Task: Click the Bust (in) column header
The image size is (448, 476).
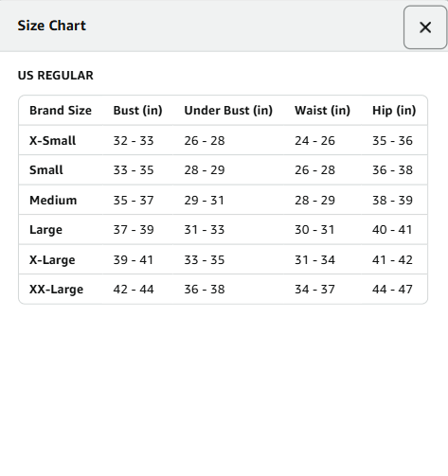Action: (x=138, y=111)
